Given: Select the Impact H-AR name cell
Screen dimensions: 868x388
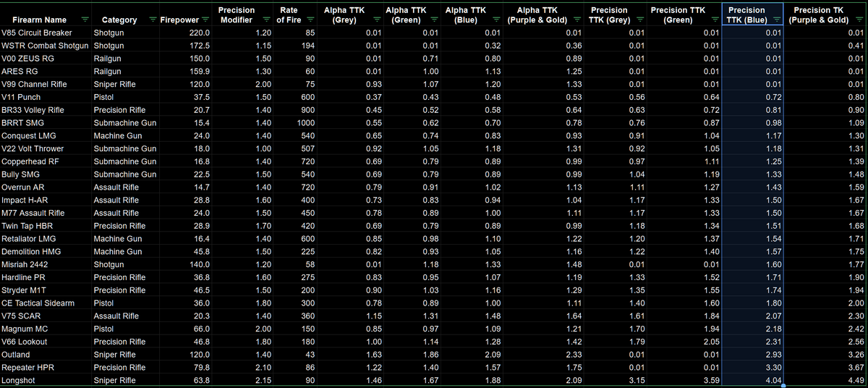Looking at the screenshot, I should coord(46,200).
